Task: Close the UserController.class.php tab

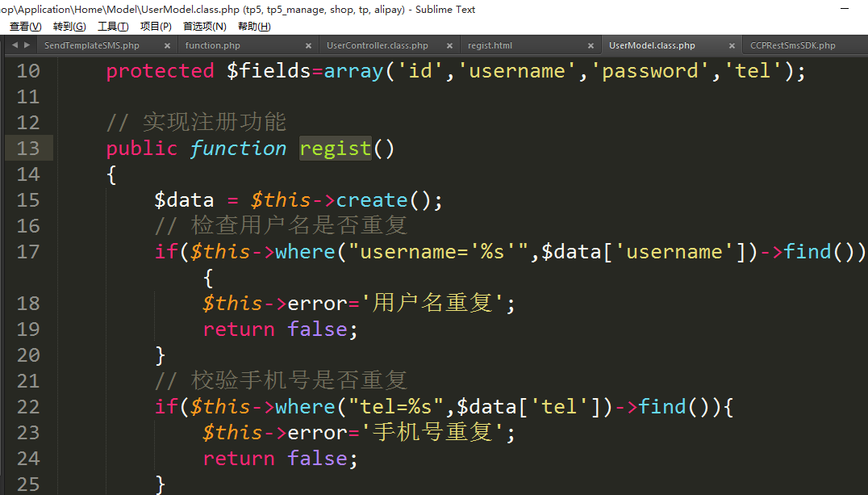Action: point(450,46)
